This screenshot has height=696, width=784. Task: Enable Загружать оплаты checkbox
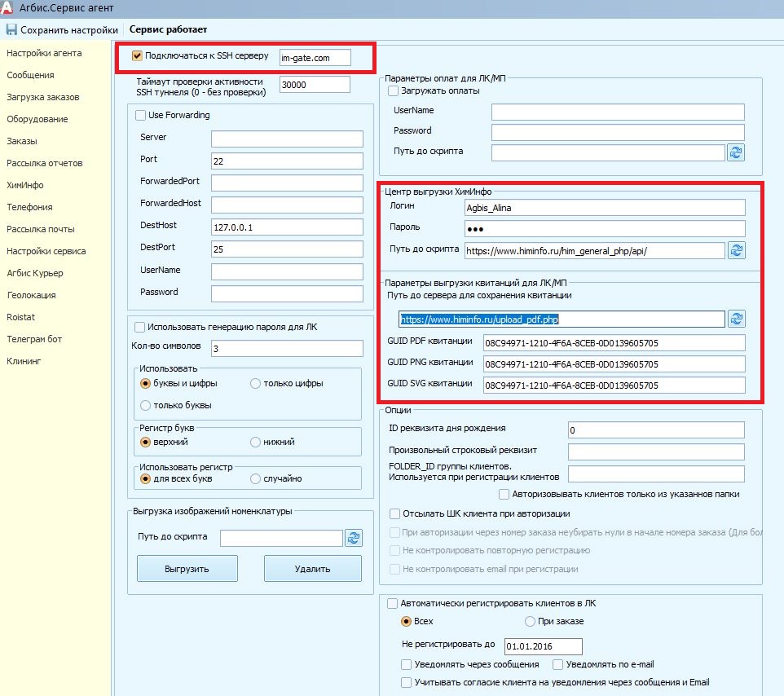394,91
